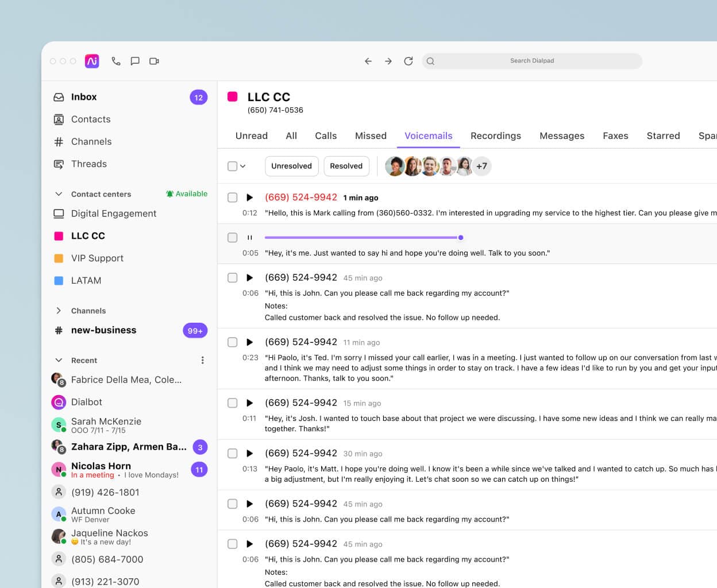Open the Recent section three-dot menu
Viewport: 717px width, 588px height.
pyautogui.click(x=202, y=361)
